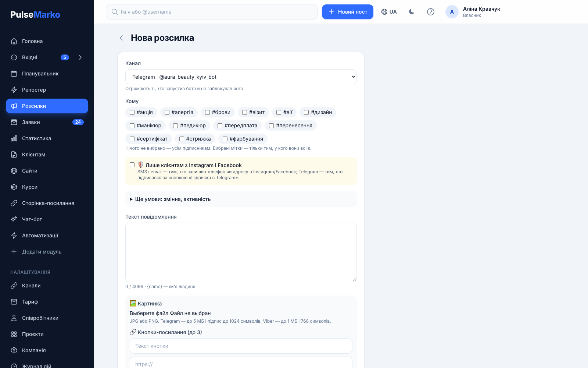The height and width of the screenshot is (368, 588).
Task: Click the Сайти globe icon
Action: point(14,171)
